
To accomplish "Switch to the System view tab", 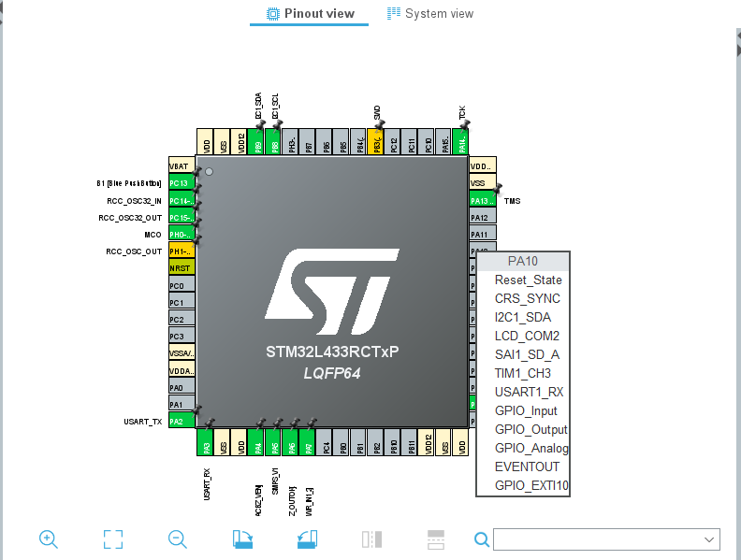I will (x=430, y=13).
